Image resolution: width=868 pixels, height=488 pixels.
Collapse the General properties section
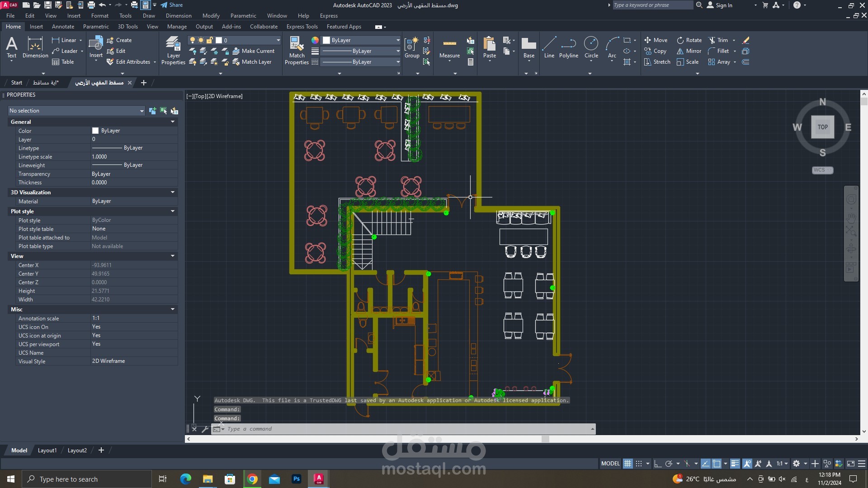(173, 122)
